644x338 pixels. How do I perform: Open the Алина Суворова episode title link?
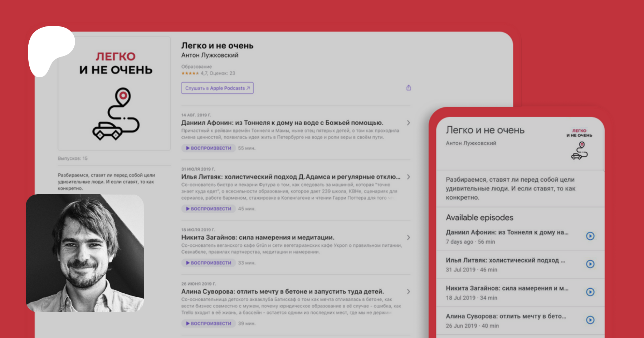(x=282, y=292)
